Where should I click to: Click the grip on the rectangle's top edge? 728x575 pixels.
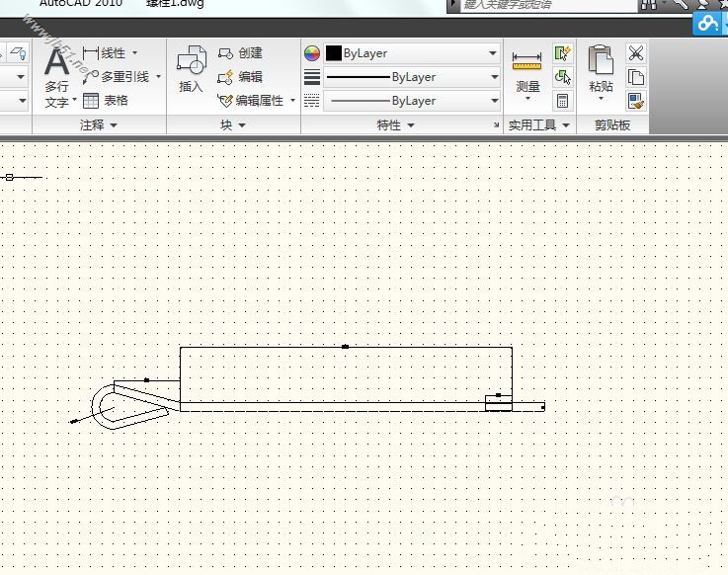(x=345, y=347)
